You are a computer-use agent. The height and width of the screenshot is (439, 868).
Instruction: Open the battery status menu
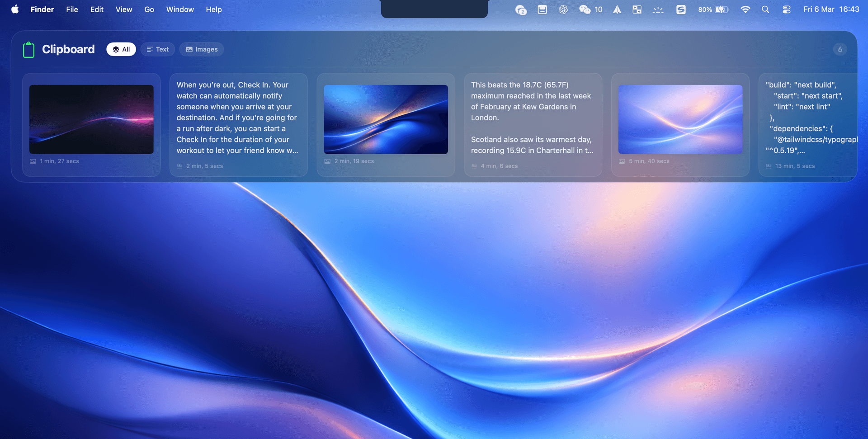pyautogui.click(x=713, y=9)
